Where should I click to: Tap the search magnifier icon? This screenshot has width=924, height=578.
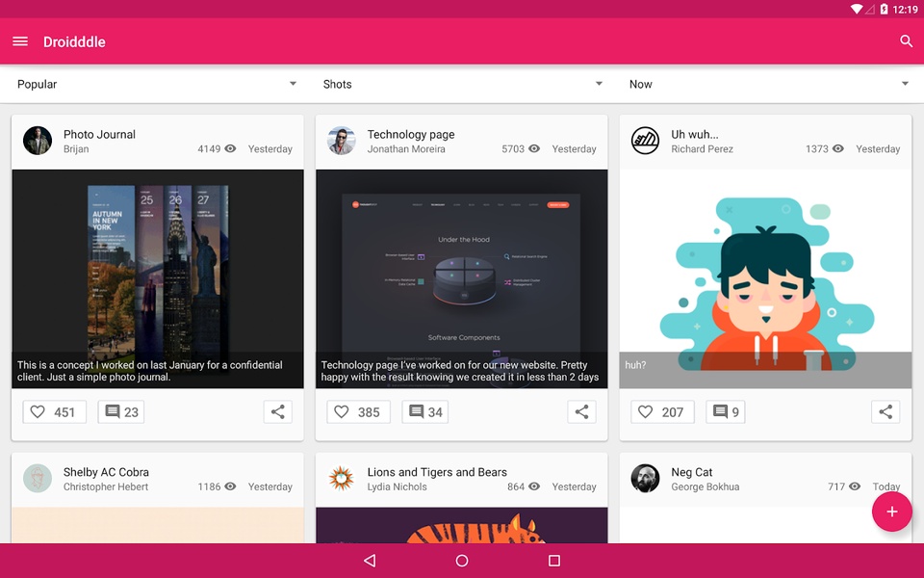coord(906,41)
